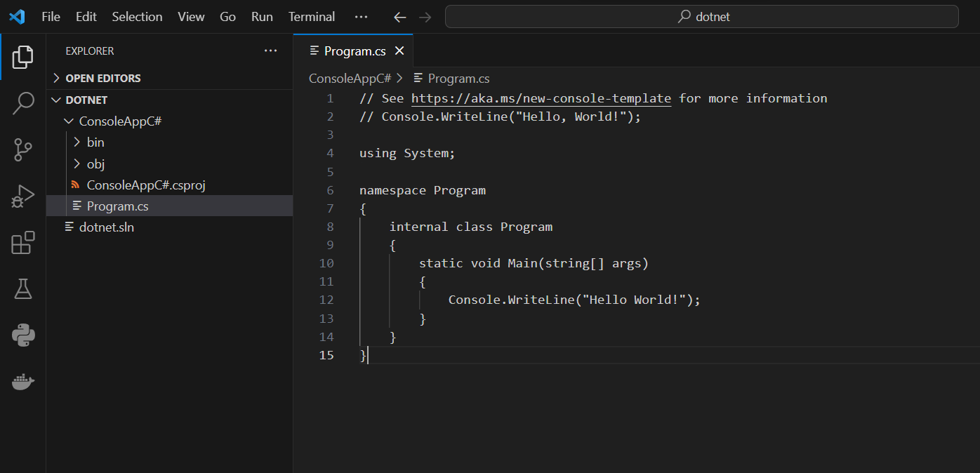Click 'static void Main(string[] args)' line
Screen dimensions: 980x473
click(x=534, y=263)
